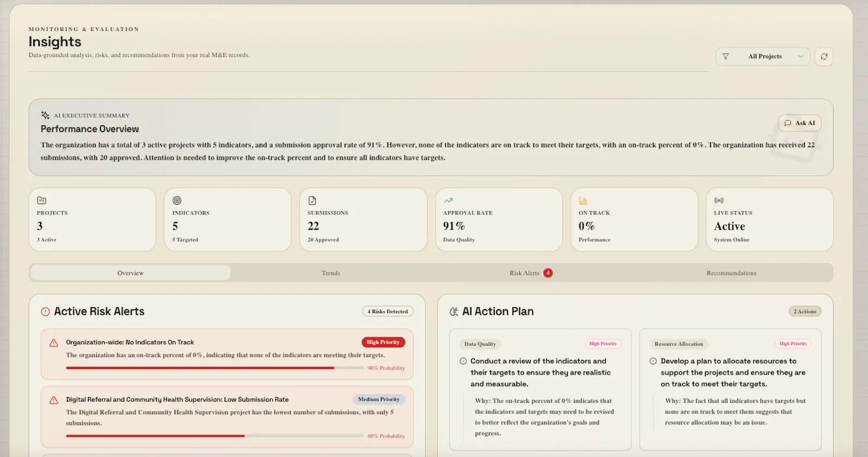Click the Submissions value 22

click(x=314, y=226)
